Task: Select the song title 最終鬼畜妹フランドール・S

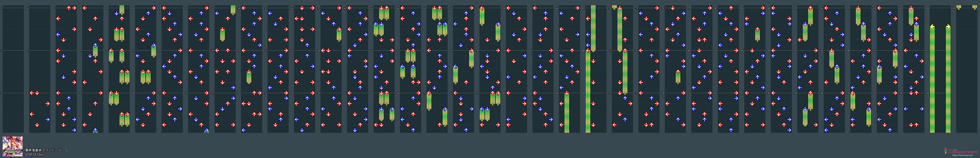Action: coord(46,150)
